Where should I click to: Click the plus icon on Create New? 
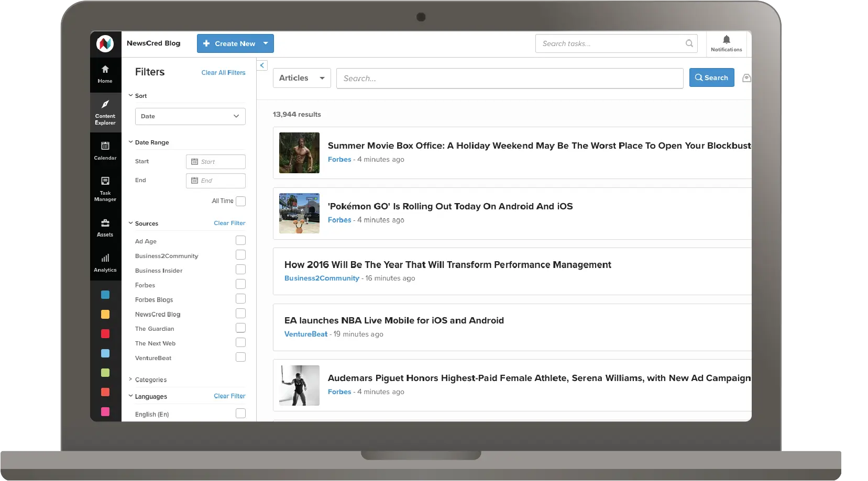pos(206,43)
